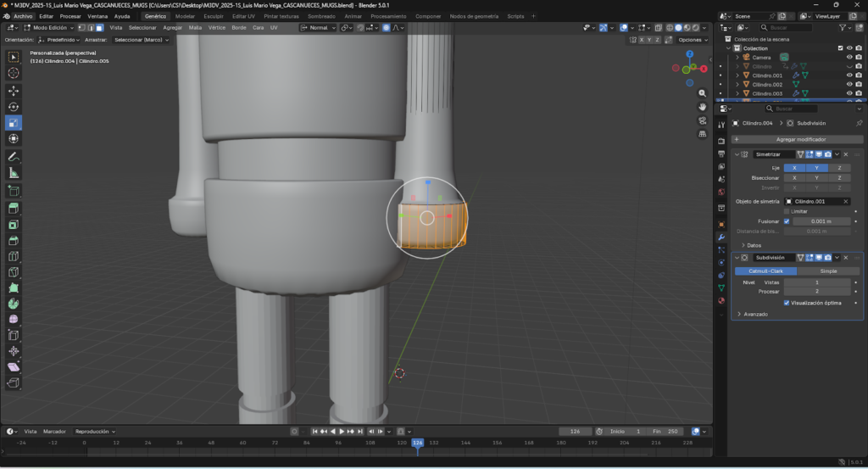This screenshot has width=868, height=469.
Task: Enable the Limitar checkbox
Action: pos(787,211)
